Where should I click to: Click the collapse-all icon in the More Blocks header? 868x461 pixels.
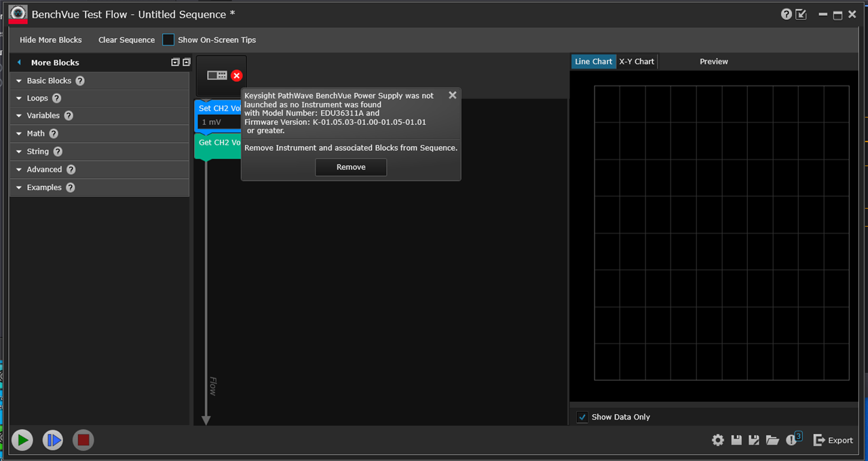(x=186, y=62)
